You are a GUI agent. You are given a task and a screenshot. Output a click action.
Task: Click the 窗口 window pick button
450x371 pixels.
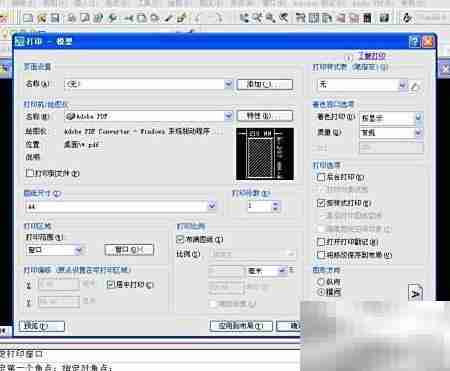(x=129, y=250)
